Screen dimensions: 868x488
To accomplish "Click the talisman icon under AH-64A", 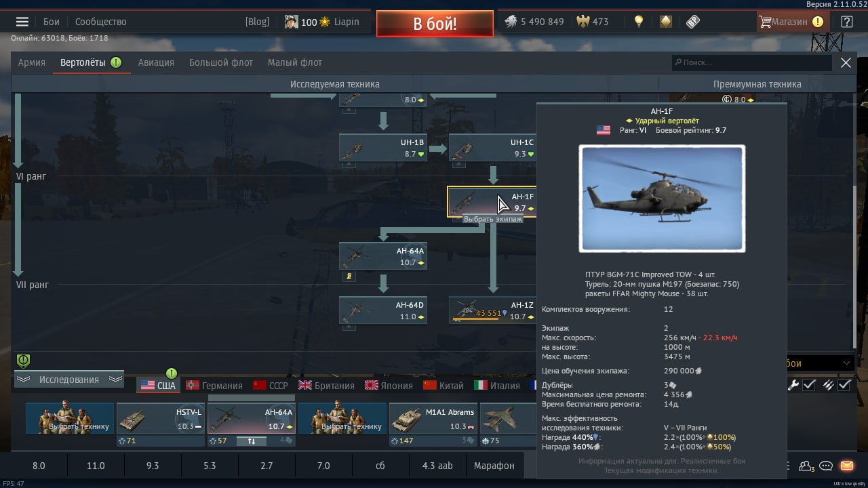I will coord(349,277).
